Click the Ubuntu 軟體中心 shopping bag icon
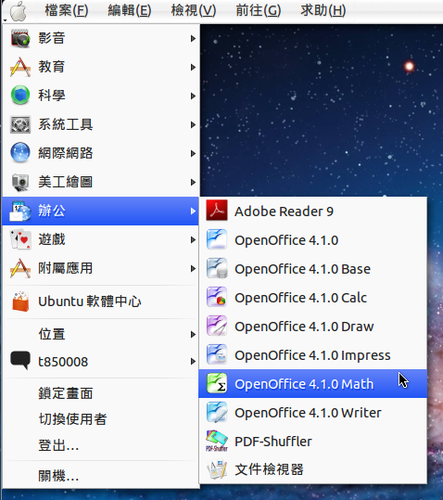Viewport: 443px width, 500px height. point(20,301)
